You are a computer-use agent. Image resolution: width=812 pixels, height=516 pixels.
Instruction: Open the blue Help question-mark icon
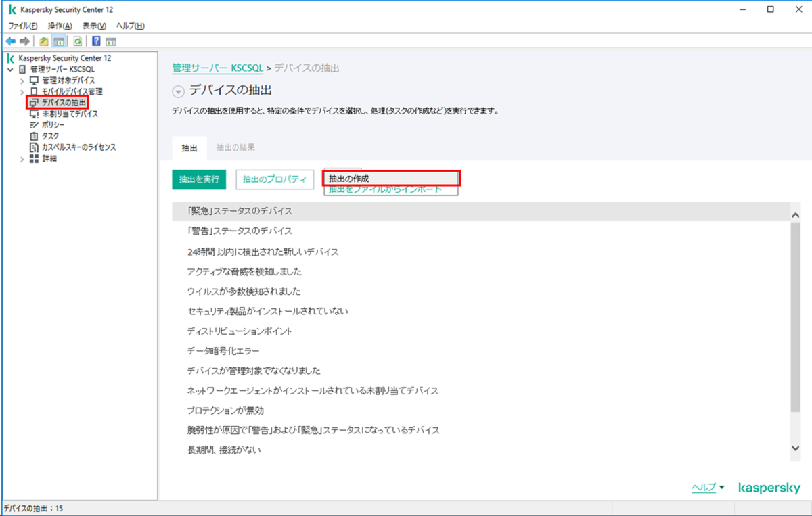click(96, 41)
